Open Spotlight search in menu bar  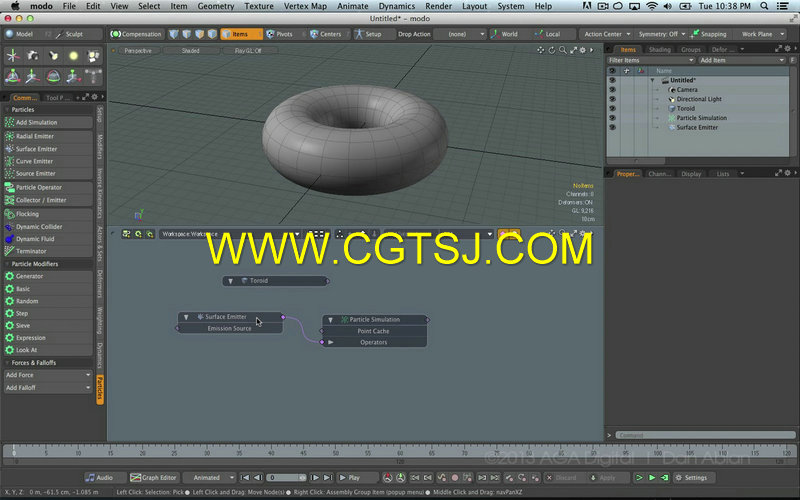coord(764,6)
